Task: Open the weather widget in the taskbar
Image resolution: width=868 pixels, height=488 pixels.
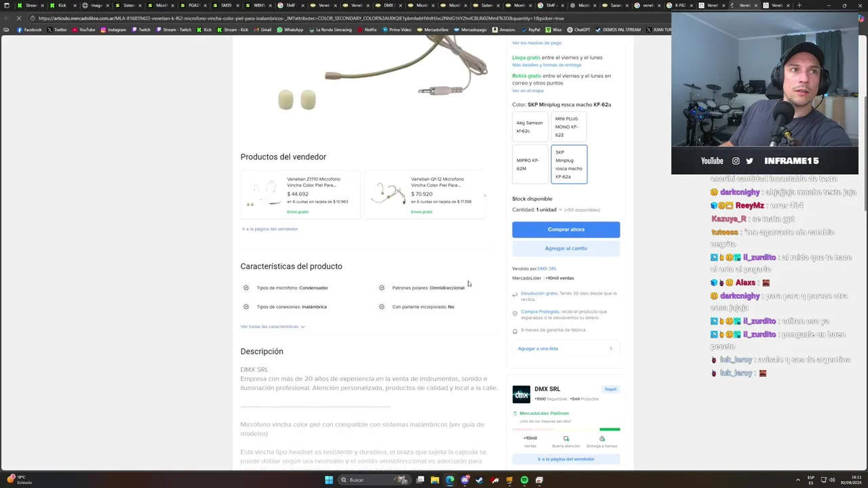Action: 20,480
